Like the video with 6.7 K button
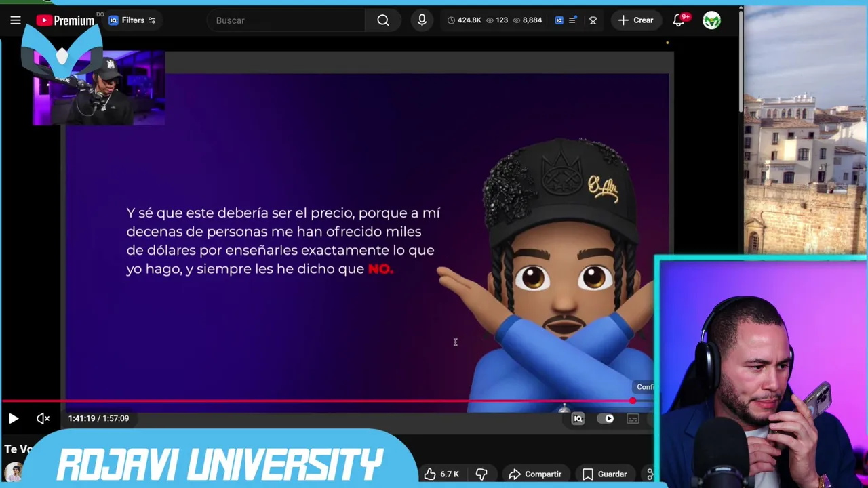Screen dimensions: 868x488 pos(442,474)
